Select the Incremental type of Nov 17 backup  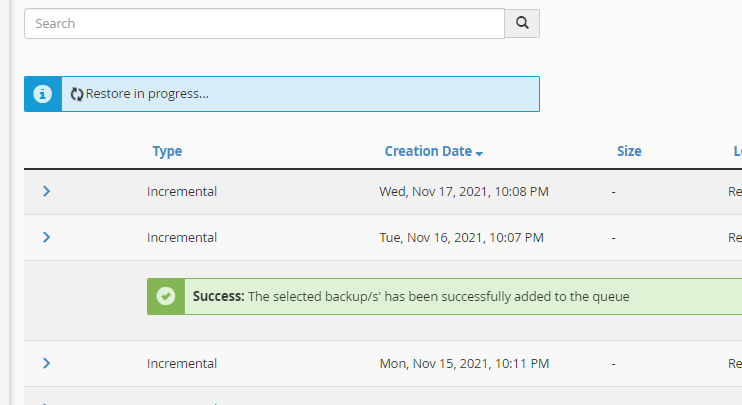tap(182, 191)
